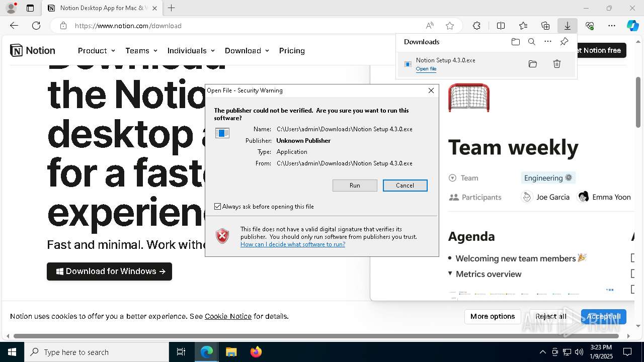Toggle Split screen icon in Edge toolbar

click(x=501, y=26)
